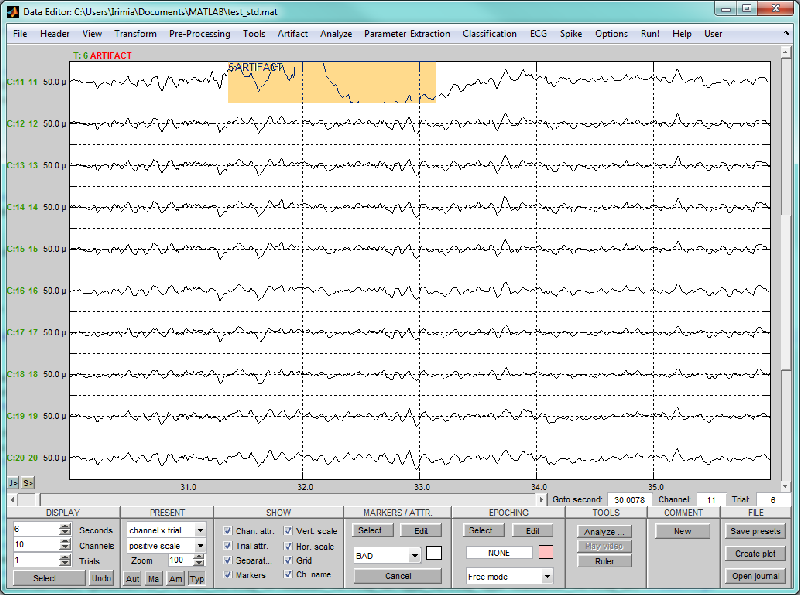Open the 'channel x trial' dropdown

click(x=166, y=530)
